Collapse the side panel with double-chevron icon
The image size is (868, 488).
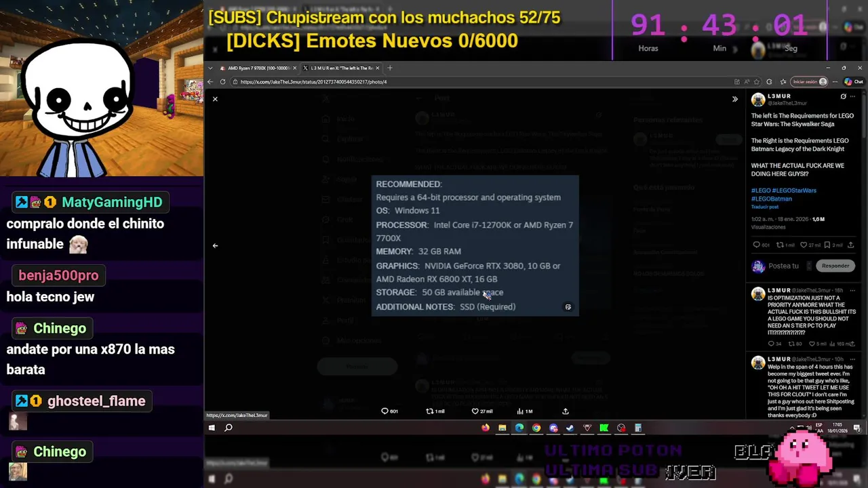[734, 99]
